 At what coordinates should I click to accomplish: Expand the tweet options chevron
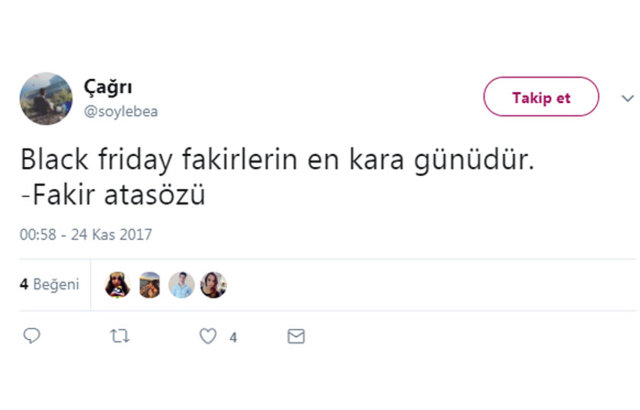point(628,98)
